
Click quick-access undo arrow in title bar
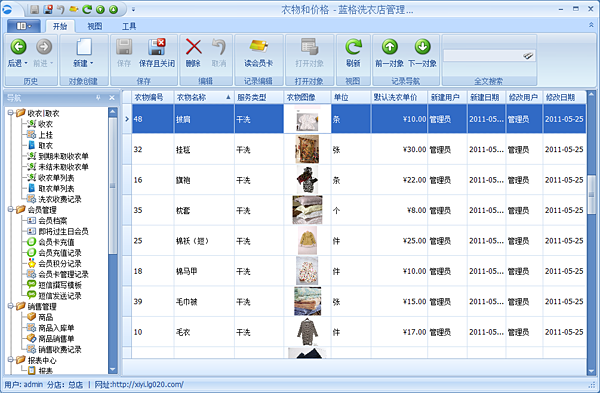tap(60, 9)
